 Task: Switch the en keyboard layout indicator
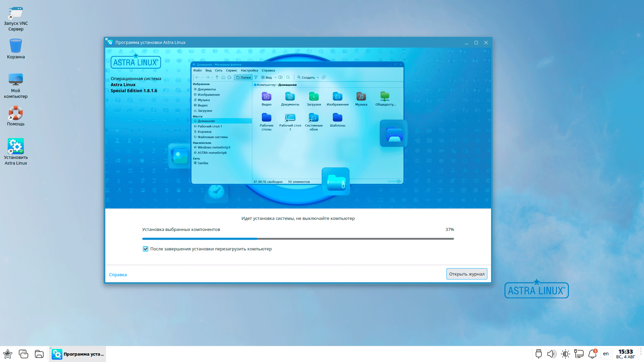click(x=606, y=354)
